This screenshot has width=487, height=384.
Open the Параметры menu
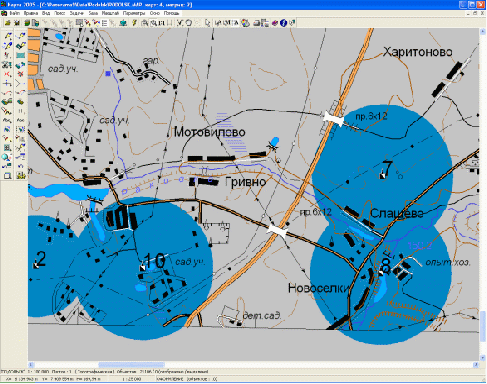click(134, 13)
